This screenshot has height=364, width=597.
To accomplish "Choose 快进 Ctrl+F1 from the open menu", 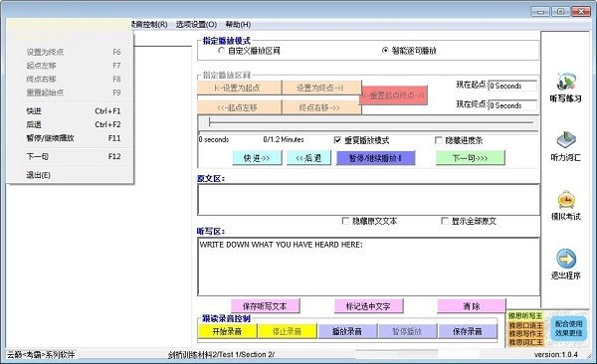I will pos(73,111).
